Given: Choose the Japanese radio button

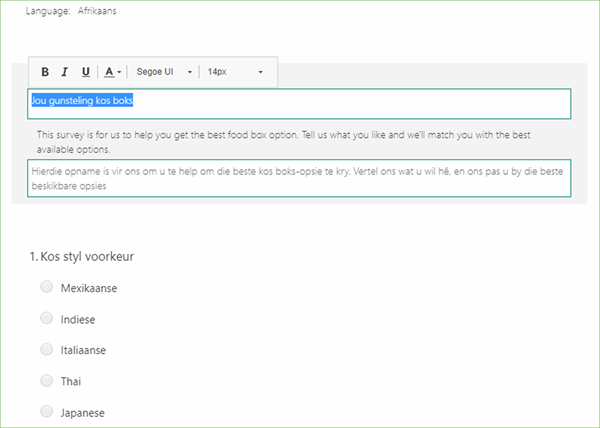Looking at the screenshot, I should coord(47,411).
